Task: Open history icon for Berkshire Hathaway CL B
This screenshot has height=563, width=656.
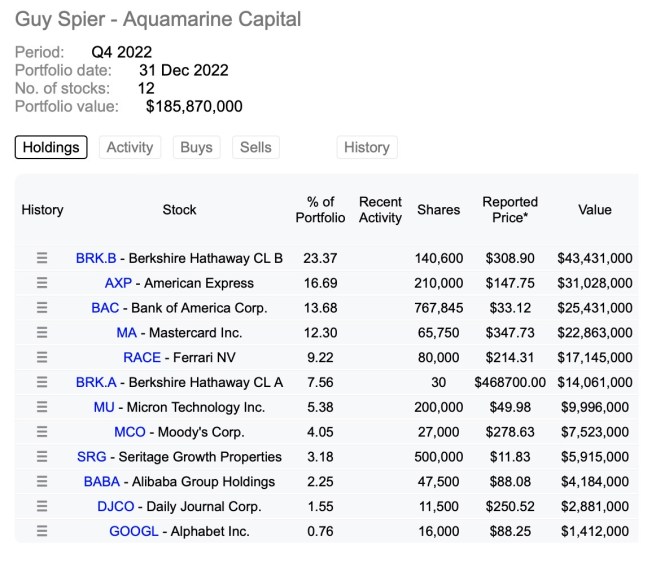Action: point(42,258)
